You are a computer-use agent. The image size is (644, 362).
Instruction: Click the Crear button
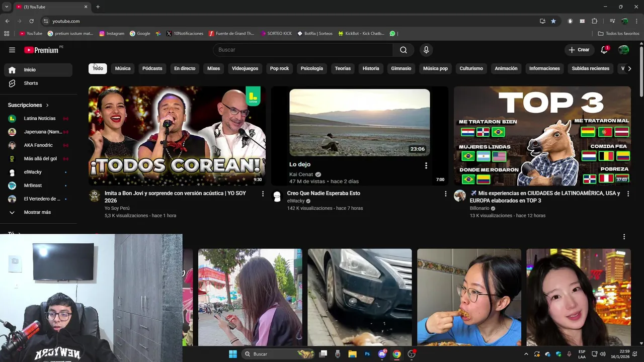[x=579, y=50]
